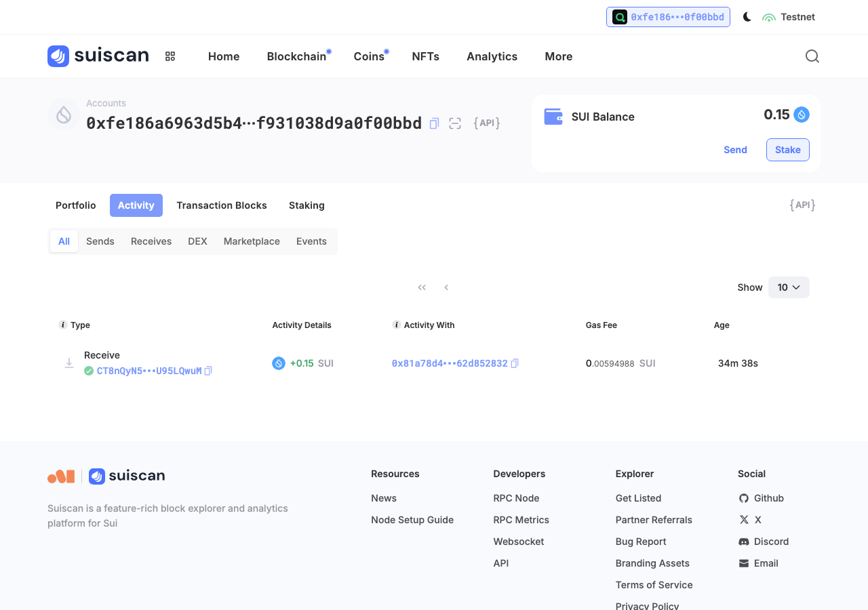Screen dimensions: 868x610
Task: Show QR code for account address
Action: [x=455, y=123]
